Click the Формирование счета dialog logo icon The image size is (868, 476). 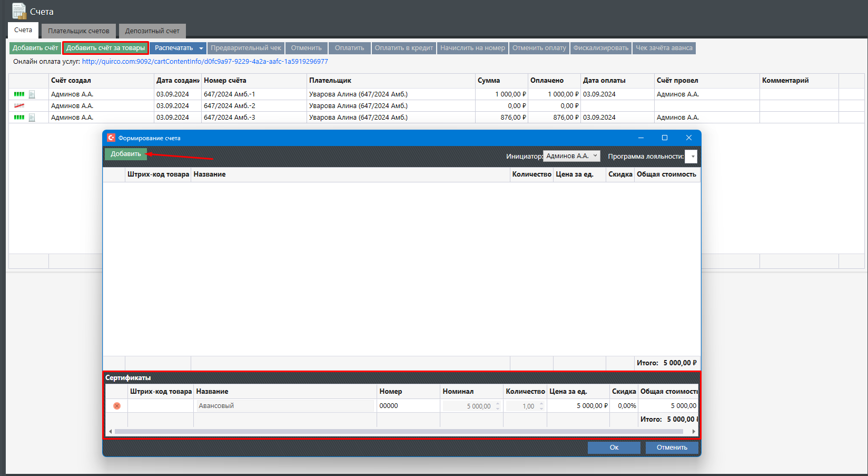[111, 138]
